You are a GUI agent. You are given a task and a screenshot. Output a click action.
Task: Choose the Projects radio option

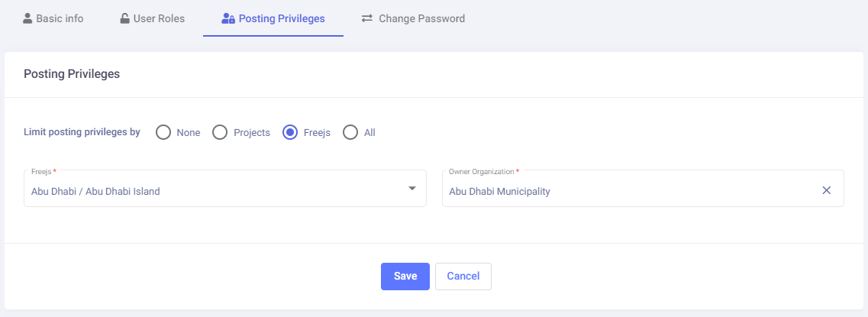pyautogui.click(x=220, y=132)
